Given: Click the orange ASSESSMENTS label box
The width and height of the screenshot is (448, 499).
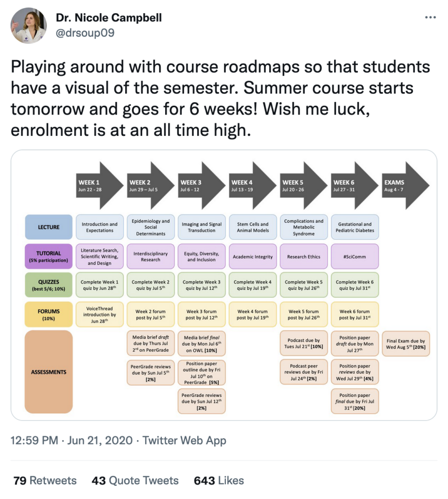Looking at the screenshot, I should [49, 372].
